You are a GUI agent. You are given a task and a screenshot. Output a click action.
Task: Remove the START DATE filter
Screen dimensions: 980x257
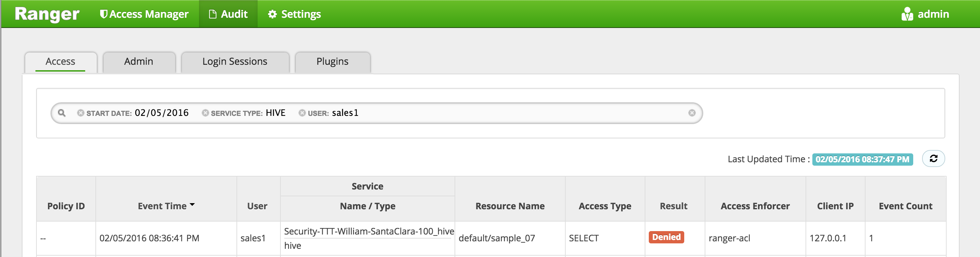(80, 113)
